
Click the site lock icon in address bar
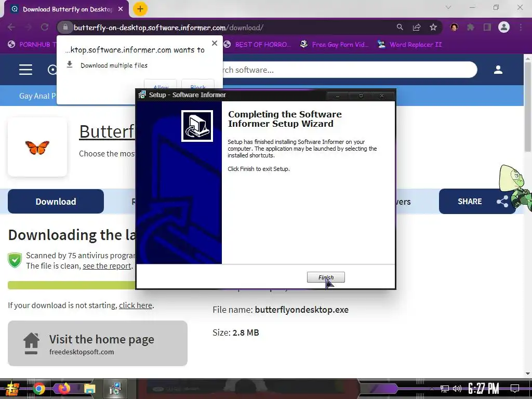pos(65,28)
